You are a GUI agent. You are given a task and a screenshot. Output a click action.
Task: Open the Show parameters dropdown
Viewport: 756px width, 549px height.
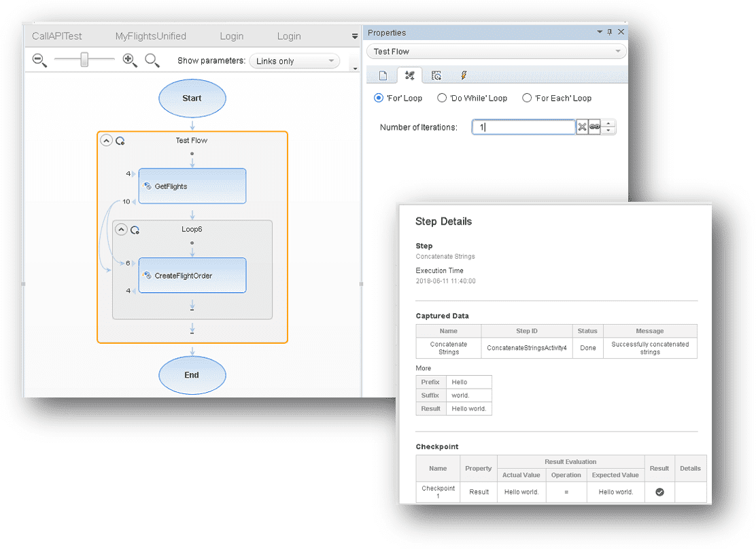(x=294, y=61)
